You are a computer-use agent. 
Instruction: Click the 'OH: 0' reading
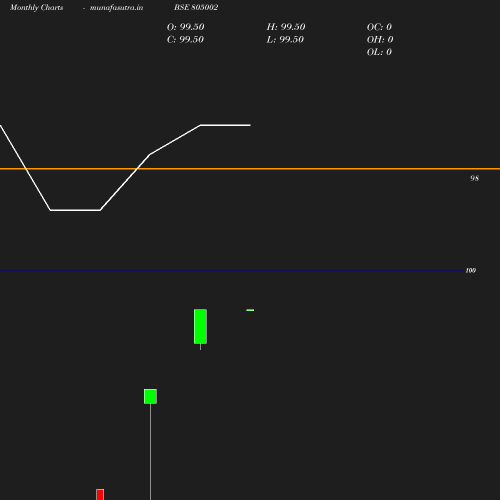[x=380, y=40]
